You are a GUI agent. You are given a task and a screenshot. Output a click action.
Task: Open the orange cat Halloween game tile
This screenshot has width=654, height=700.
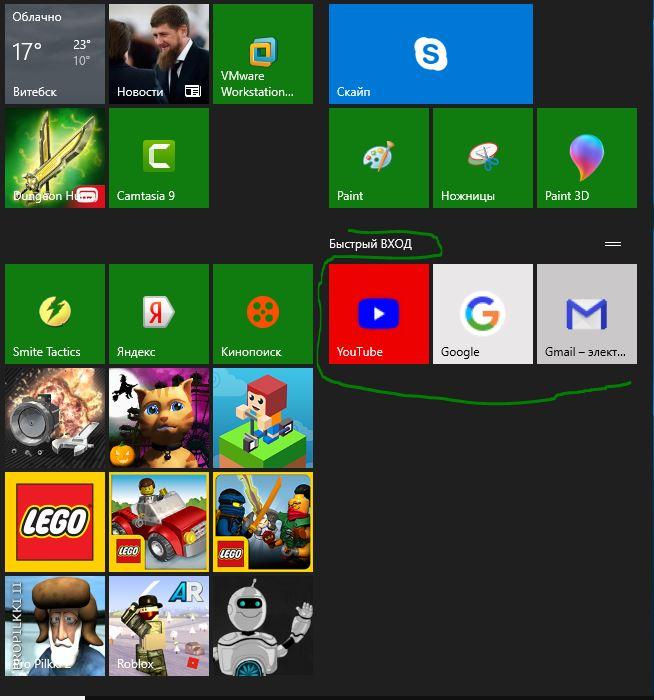pos(159,418)
